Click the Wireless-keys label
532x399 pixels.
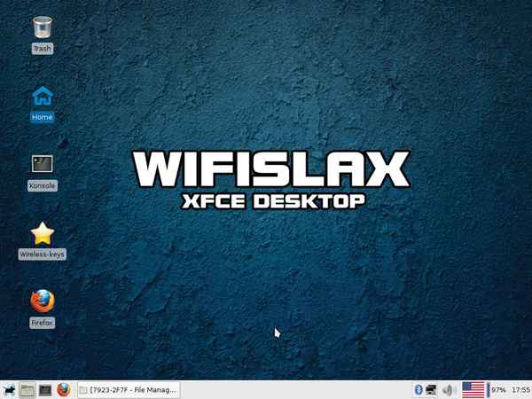coord(42,254)
